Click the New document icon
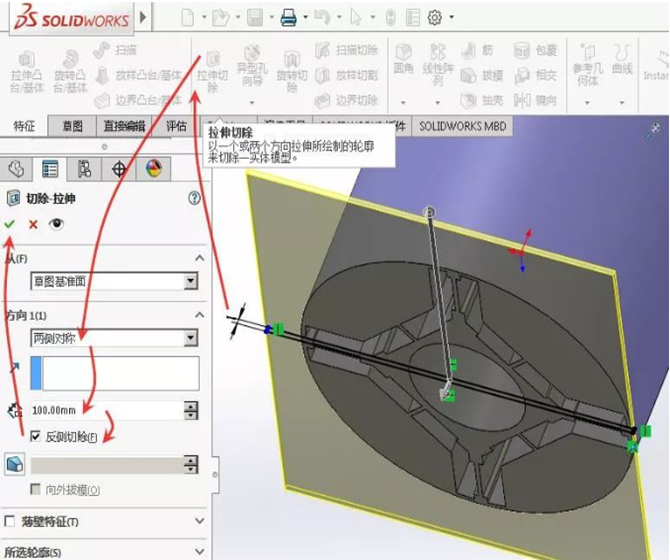 pos(188,18)
